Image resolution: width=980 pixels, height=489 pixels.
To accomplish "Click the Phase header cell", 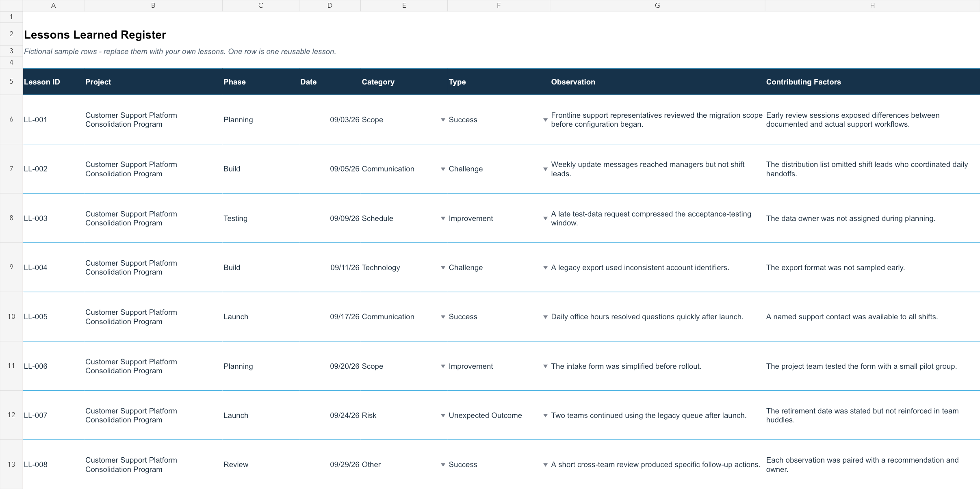I will (x=260, y=82).
